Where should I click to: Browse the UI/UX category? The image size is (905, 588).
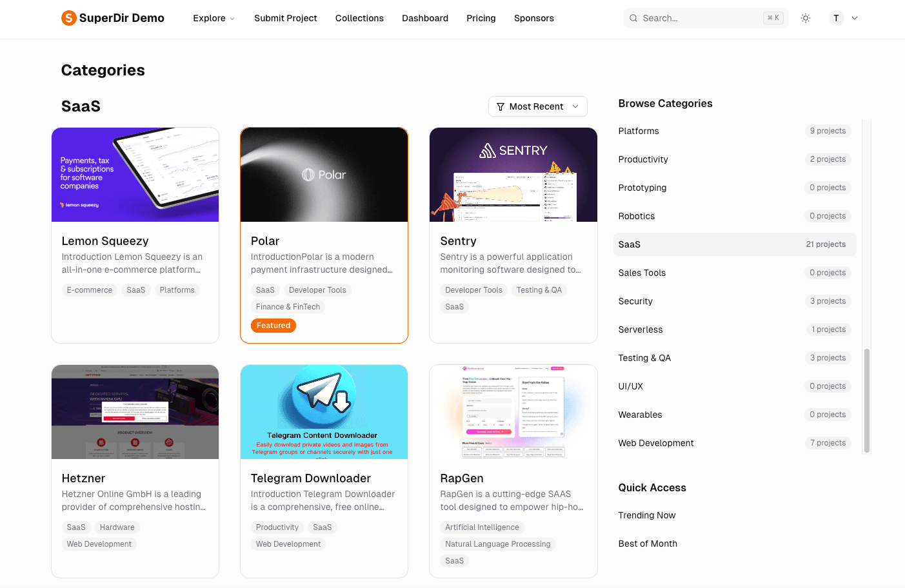click(735, 386)
